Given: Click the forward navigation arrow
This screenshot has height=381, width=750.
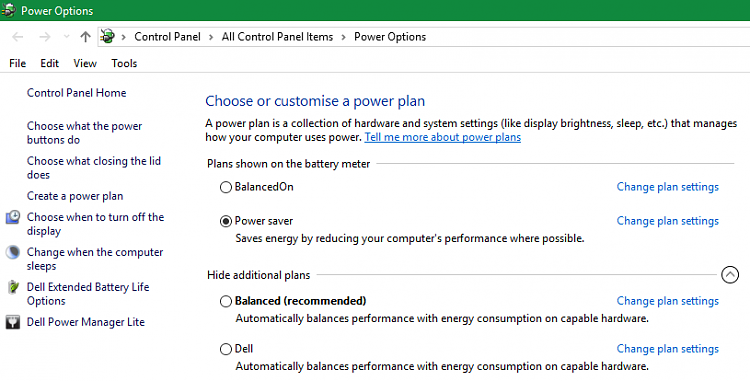Looking at the screenshot, I should (x=44, y=37).
